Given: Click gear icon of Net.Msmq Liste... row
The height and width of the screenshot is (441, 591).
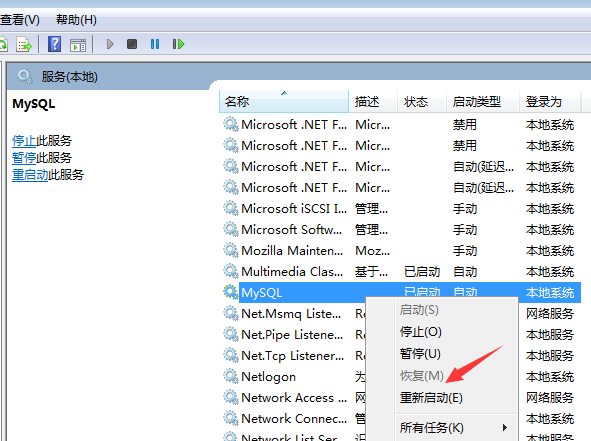Looking at the screenshot, I should pyautogui.click(x=230, y=313).
